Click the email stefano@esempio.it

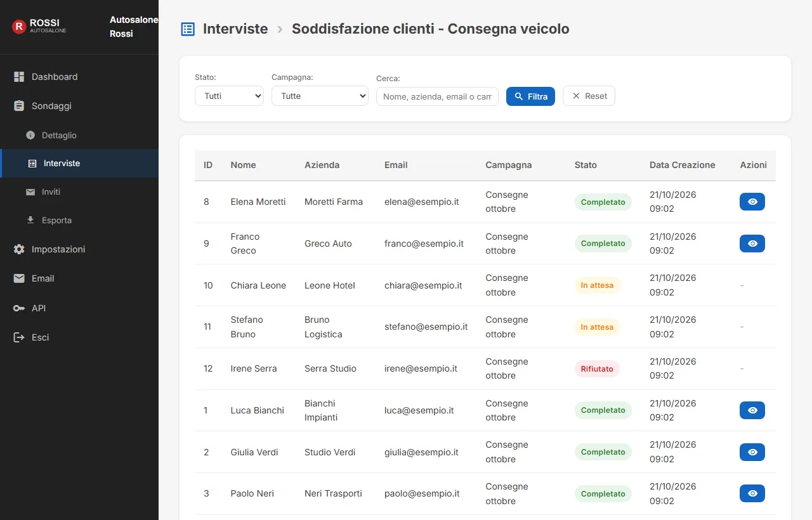click(426, 327)
